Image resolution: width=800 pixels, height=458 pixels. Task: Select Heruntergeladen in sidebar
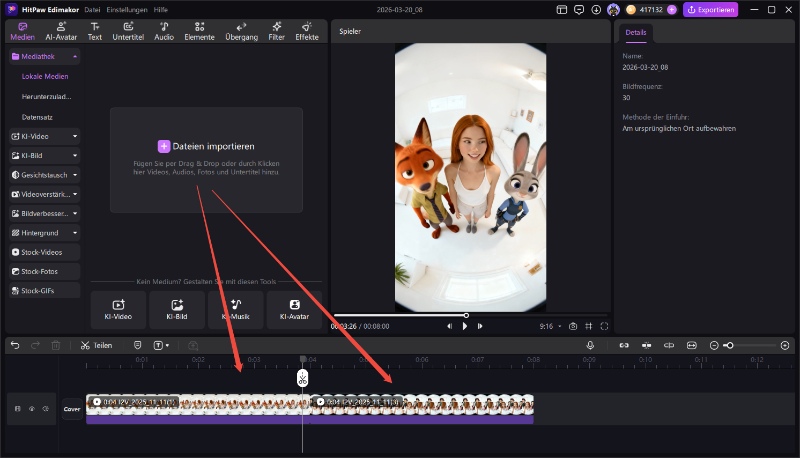pyautogui.click(x=46, y=96)
